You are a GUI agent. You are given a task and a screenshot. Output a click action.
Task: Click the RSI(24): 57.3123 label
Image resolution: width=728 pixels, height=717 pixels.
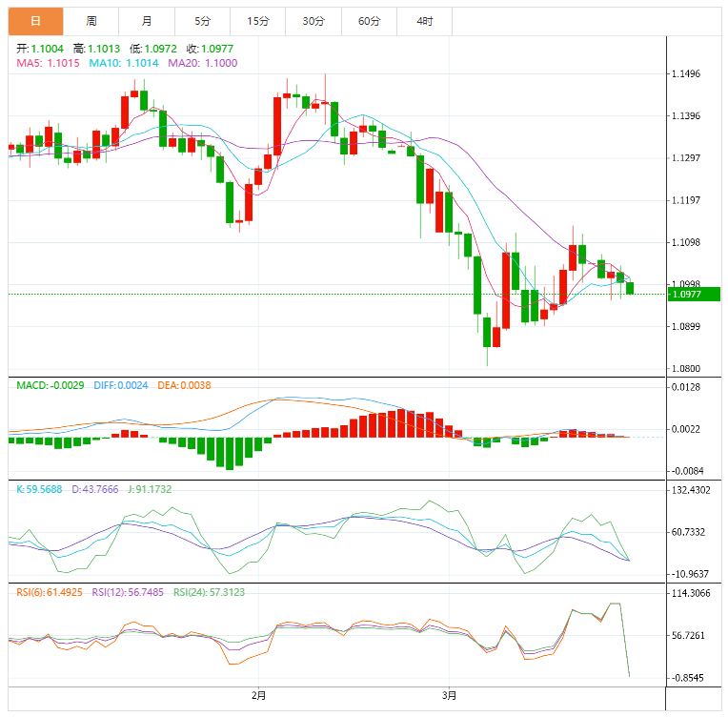[209, 592]
